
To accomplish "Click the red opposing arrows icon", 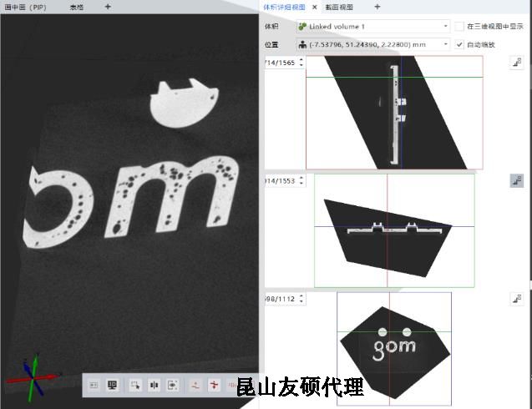I will click(214, 385).
